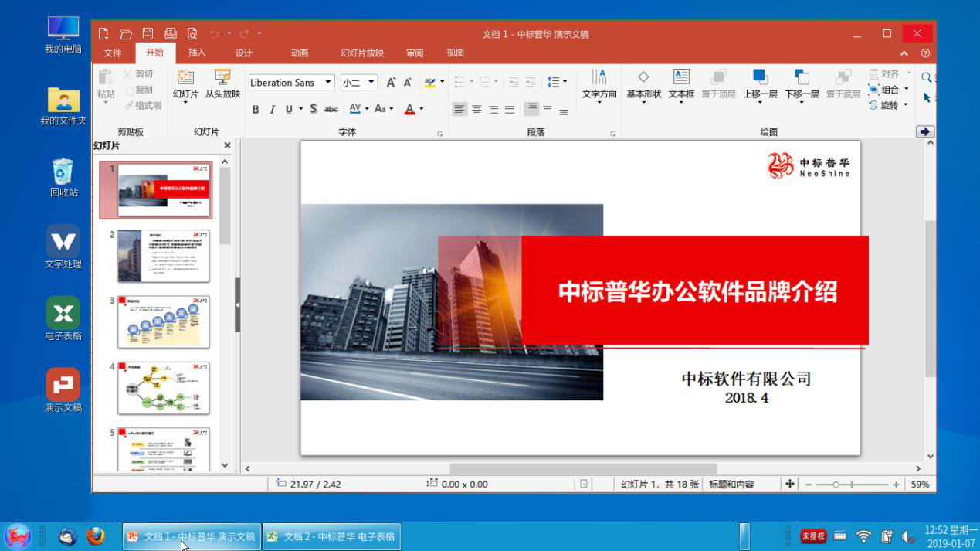Click the Help question mark icon
The height and width of the screenshot is (551, 980).
pyautogui.click(x=925, y=53)
